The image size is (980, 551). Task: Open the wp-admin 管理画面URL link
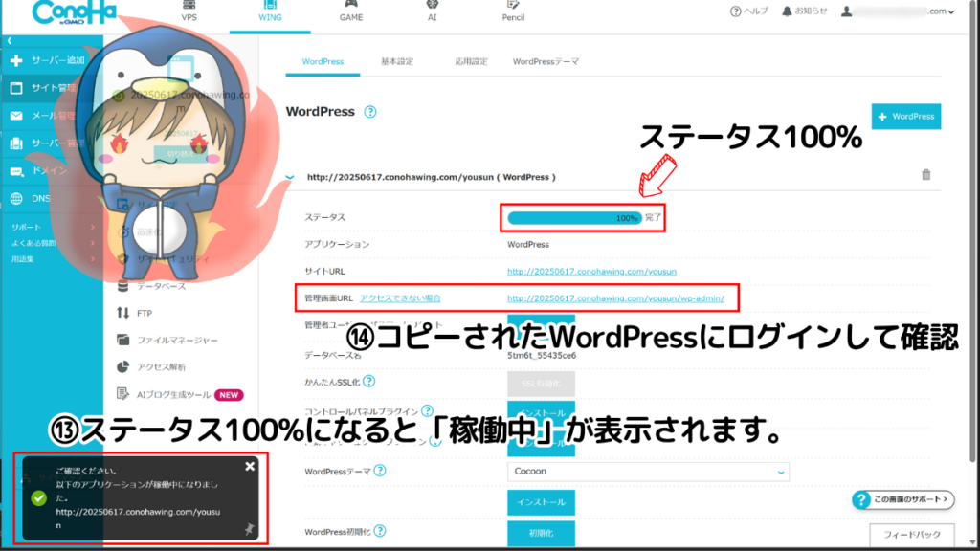pyautogui.click(x=615, y=298)
